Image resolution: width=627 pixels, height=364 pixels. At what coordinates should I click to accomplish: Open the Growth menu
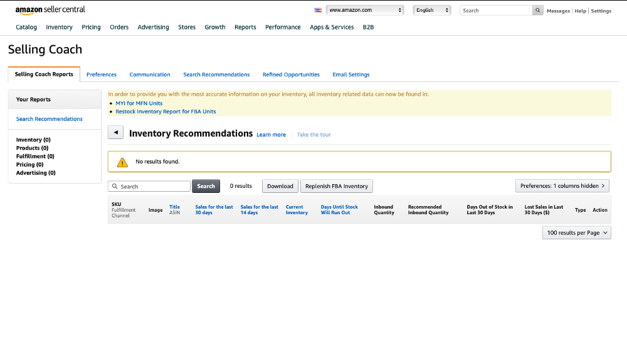point(215,27)
